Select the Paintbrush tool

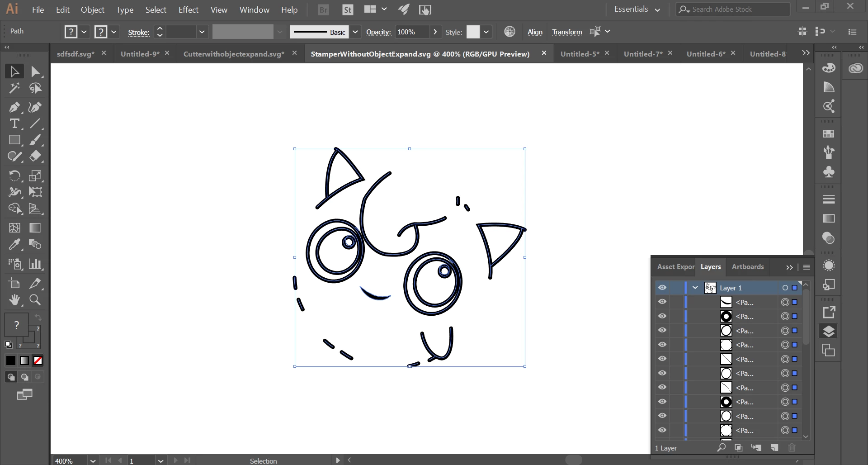pos(35,140)
